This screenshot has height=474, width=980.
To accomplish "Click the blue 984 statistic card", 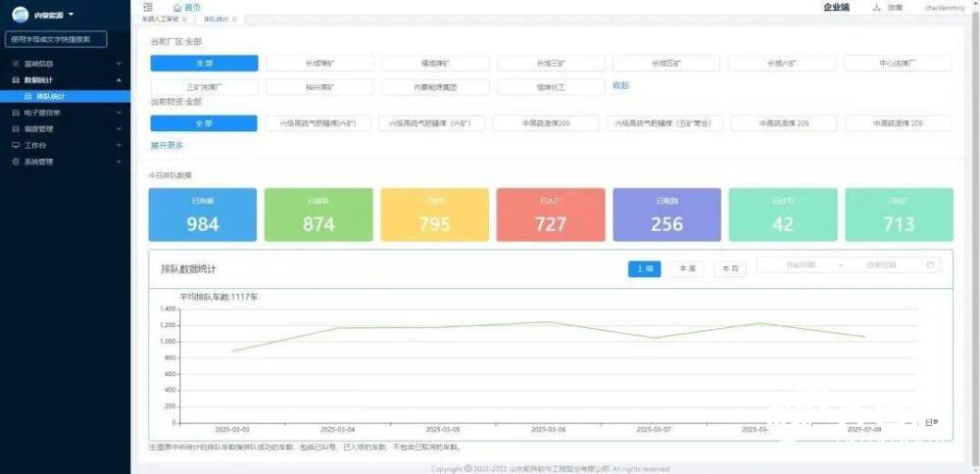I will point(203,214).
